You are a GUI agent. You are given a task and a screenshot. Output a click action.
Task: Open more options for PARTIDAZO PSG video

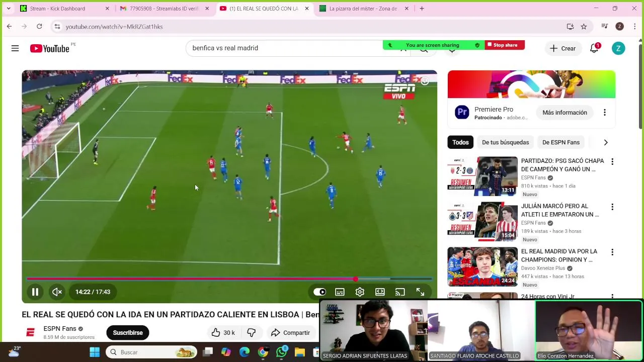point(612,161)
